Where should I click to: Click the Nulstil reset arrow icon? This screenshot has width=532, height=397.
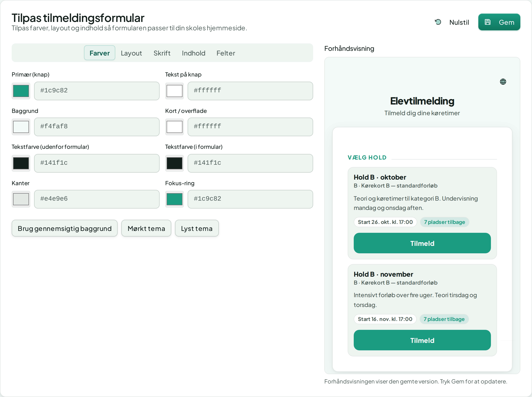(438, 22)
